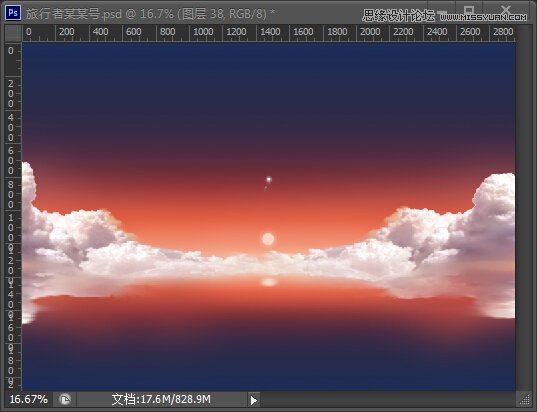Screen dimensions: 537x412
Task: Open the status bar info menu arrow
Action: 254,400
